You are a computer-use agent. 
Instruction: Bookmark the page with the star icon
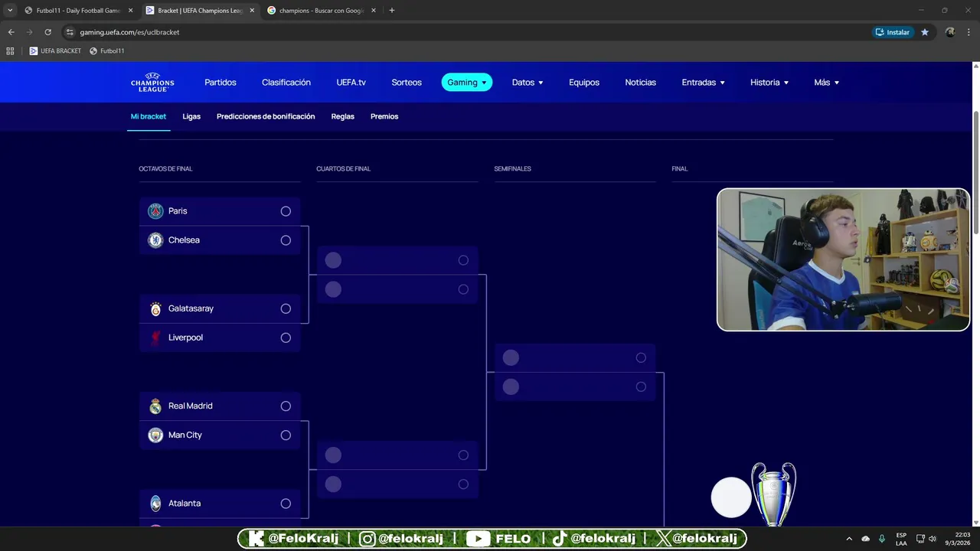[925, 32]
